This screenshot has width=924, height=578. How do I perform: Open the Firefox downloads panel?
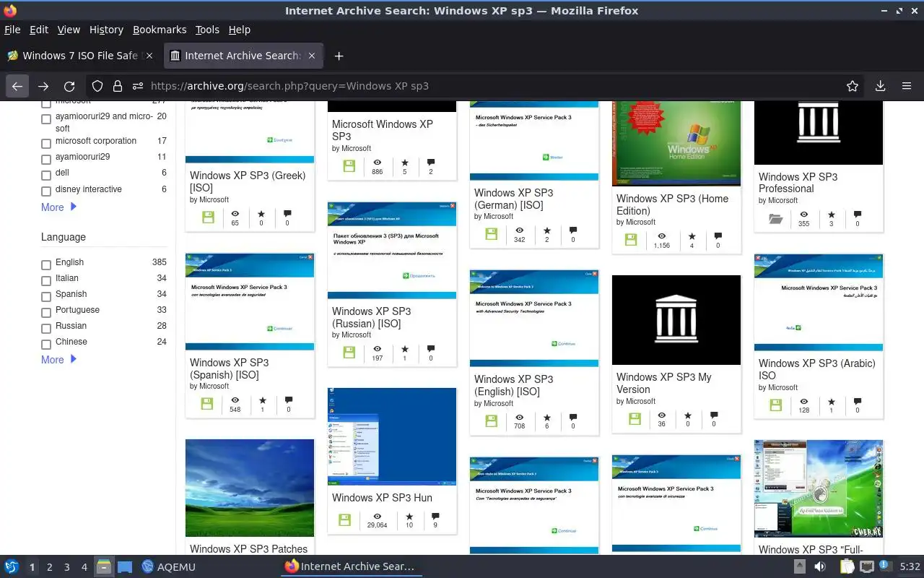(x=880, y=86)
